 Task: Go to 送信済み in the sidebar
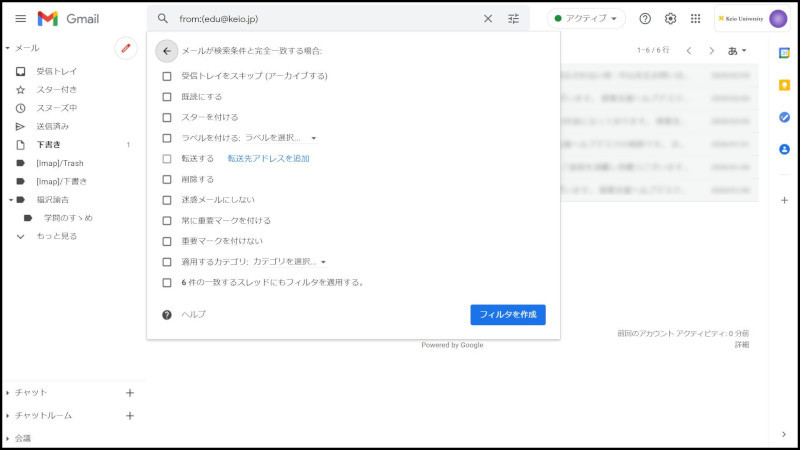pyautogui.click(x=52, y=126)
